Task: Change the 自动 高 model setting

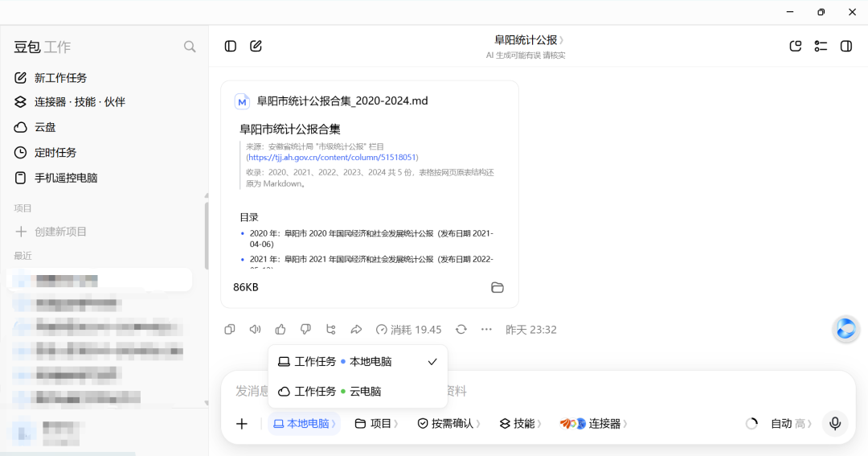Action: pyautogui.click(x=791, y=424)
